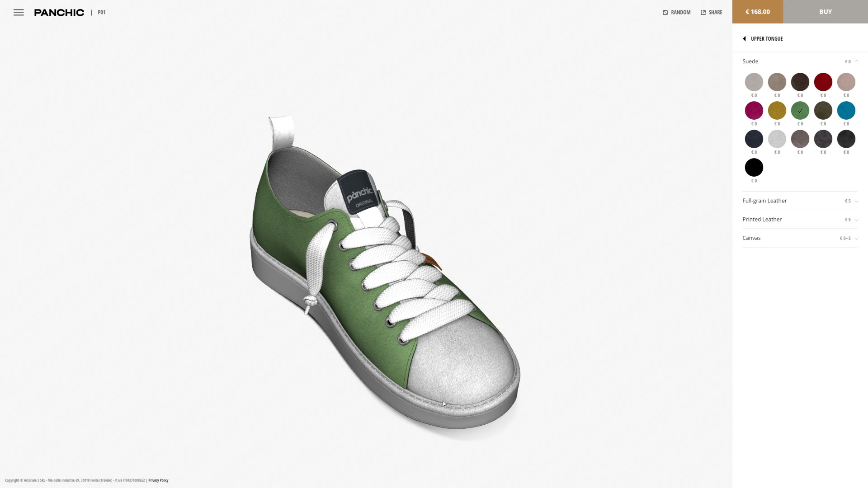Click the Share export icon

click(703, 13)
